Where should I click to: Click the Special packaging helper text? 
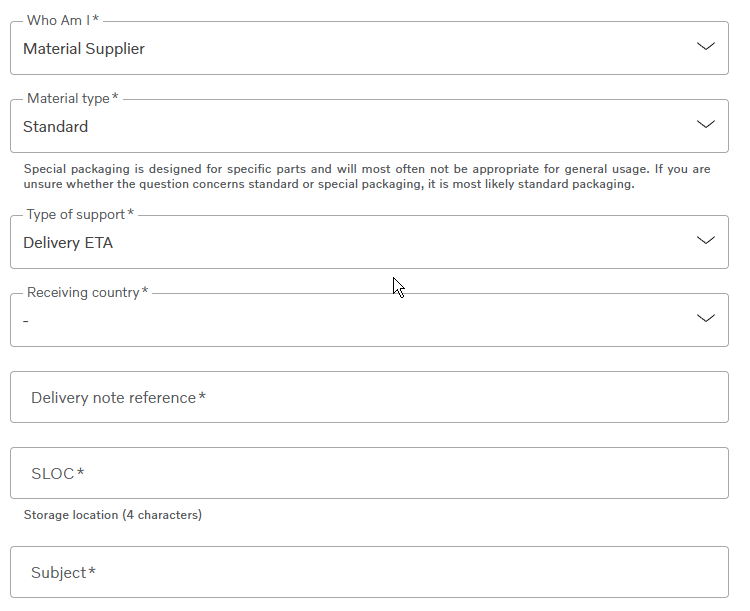click(367, 177)
